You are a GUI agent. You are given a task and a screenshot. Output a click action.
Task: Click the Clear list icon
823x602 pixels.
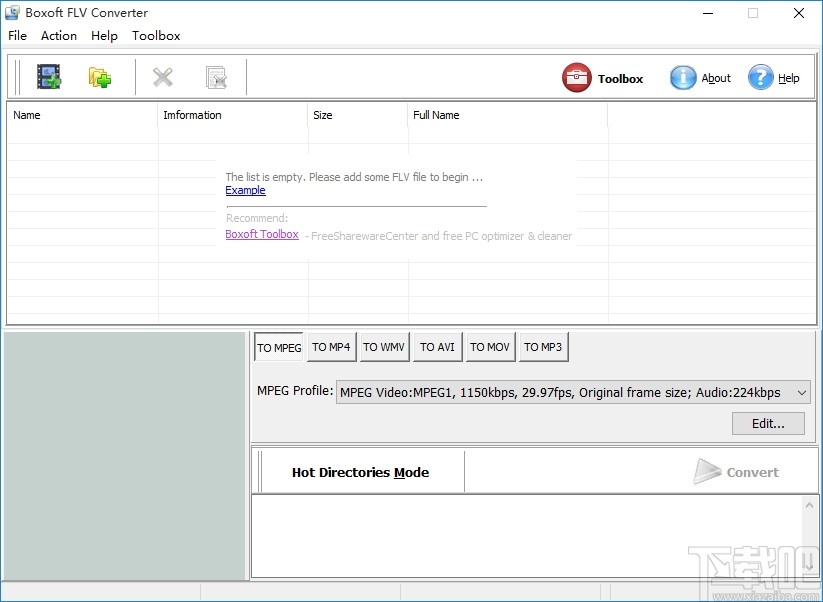point(213,76)
